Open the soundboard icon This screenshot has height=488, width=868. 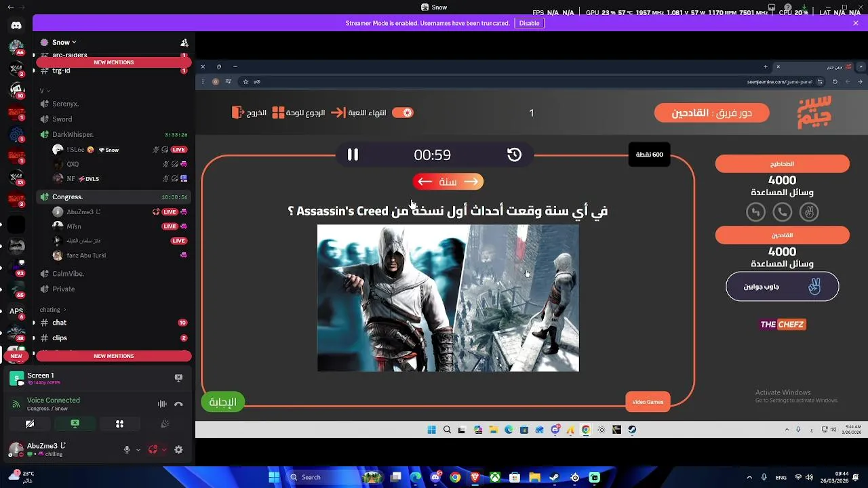[164, 424]
